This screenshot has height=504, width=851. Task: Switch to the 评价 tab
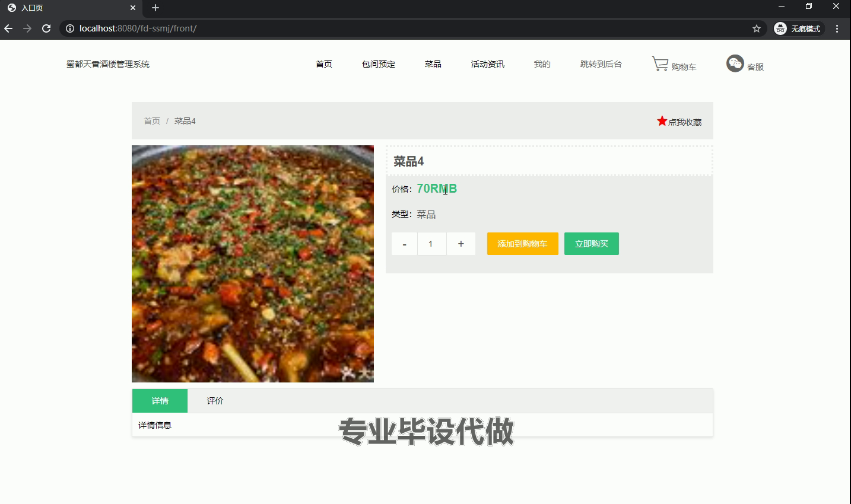(x=215, y=401)
